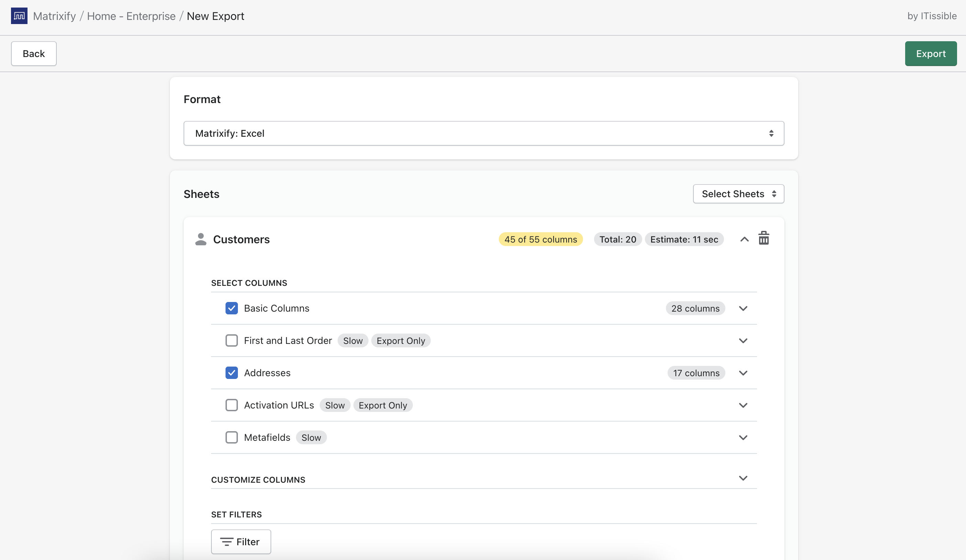This screenshot has width=966, height=560.
Task: Expand the Basic Columns row chevron
Action: (743, 309)
